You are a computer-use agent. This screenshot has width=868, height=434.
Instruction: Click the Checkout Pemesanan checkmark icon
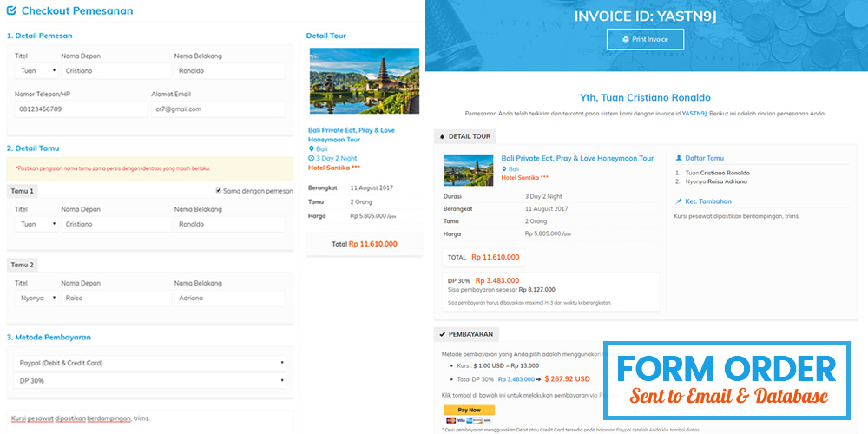point(11,11)
